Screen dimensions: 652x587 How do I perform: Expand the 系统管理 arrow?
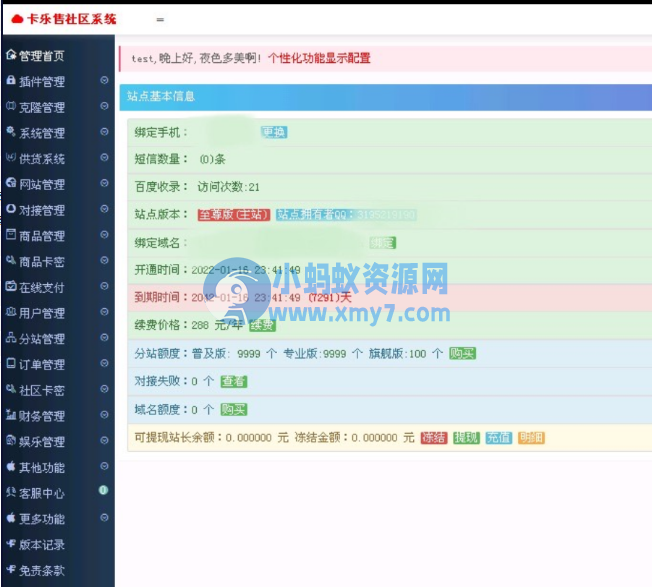click(104, 132)
